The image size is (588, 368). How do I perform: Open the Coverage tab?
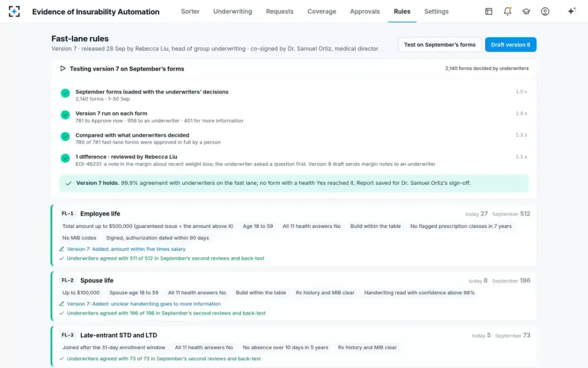coord(322,11)
